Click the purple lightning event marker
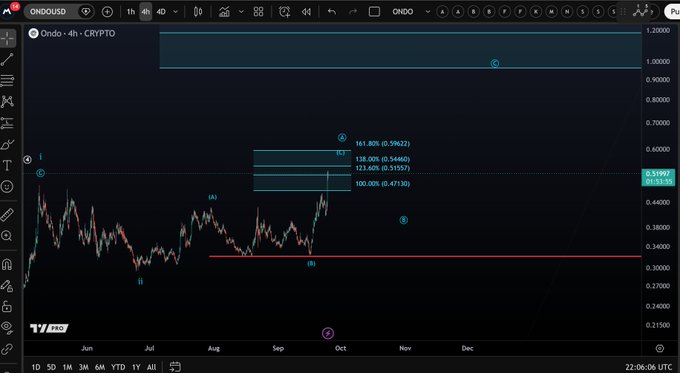This screenshot has height=373, width=680. [x=328, y=333]
